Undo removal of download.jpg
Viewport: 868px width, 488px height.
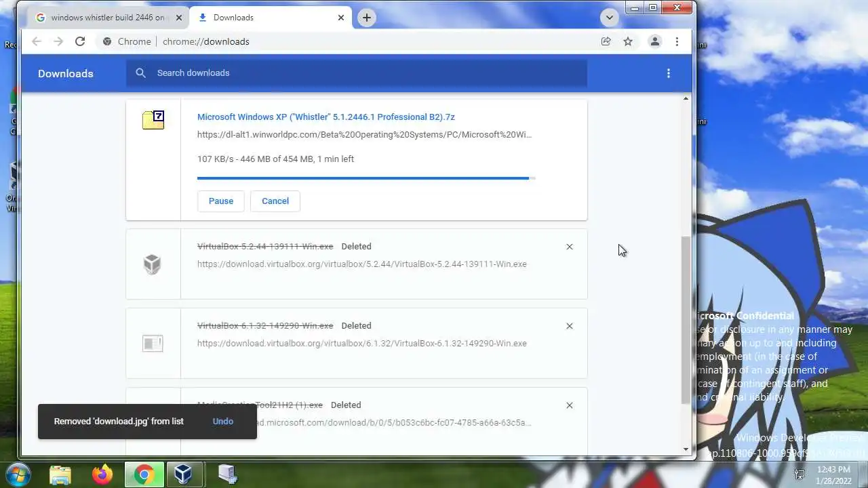[223, 421]
